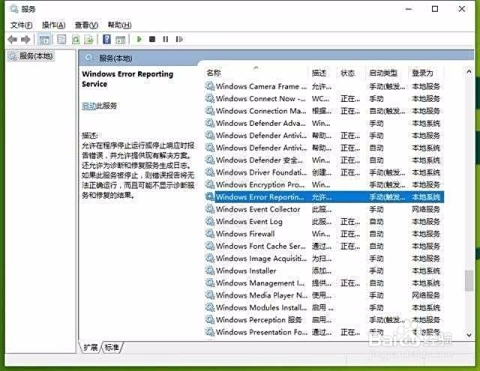Screen dimensions: 480x371
Task: Click the Show/Hide Console Tree icon
Action: coord(44,40)
